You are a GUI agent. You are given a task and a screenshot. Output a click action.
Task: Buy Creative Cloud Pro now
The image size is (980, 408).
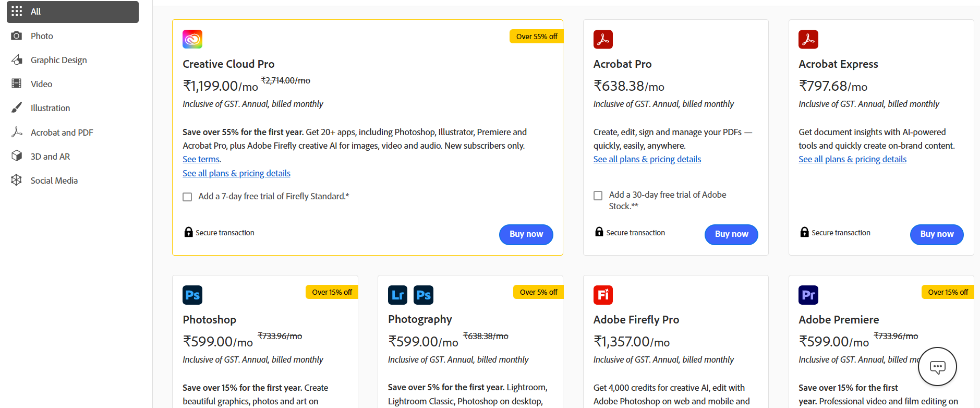point(526,234)
